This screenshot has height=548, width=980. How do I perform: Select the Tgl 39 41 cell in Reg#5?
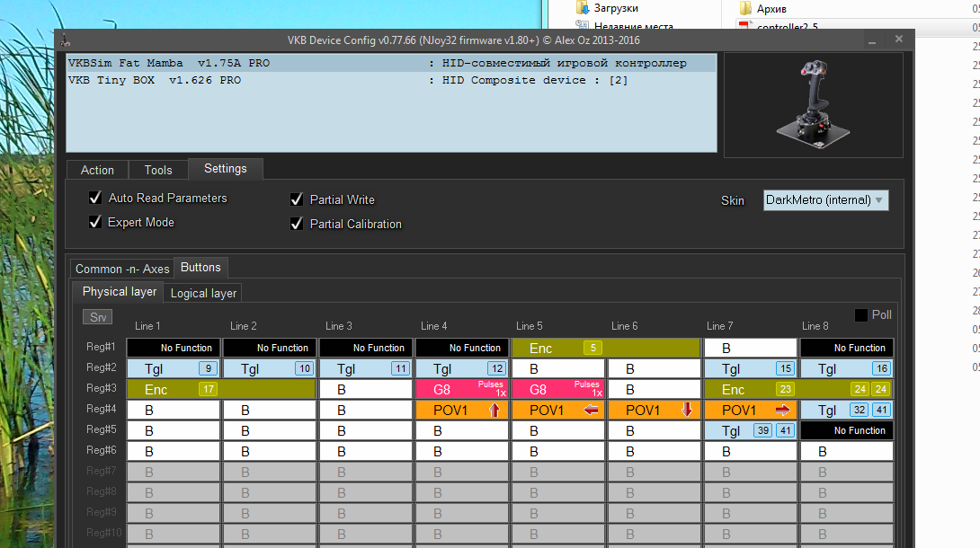[x=751, y=430]
